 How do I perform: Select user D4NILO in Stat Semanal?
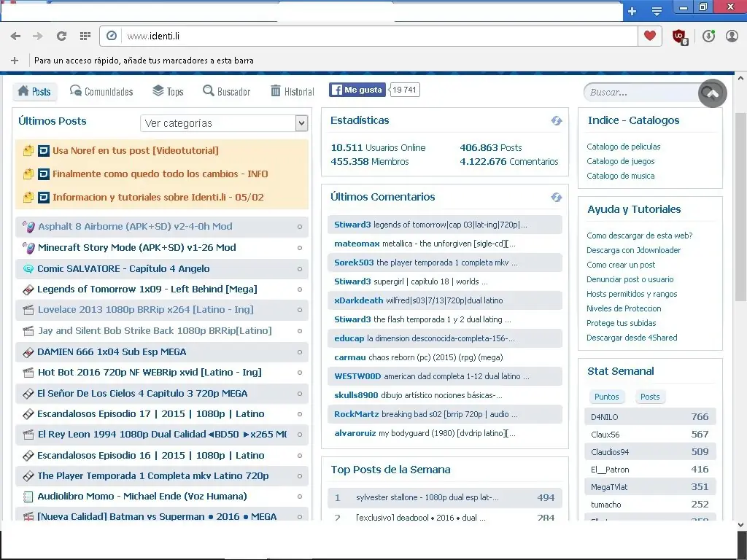click(604, 417)
